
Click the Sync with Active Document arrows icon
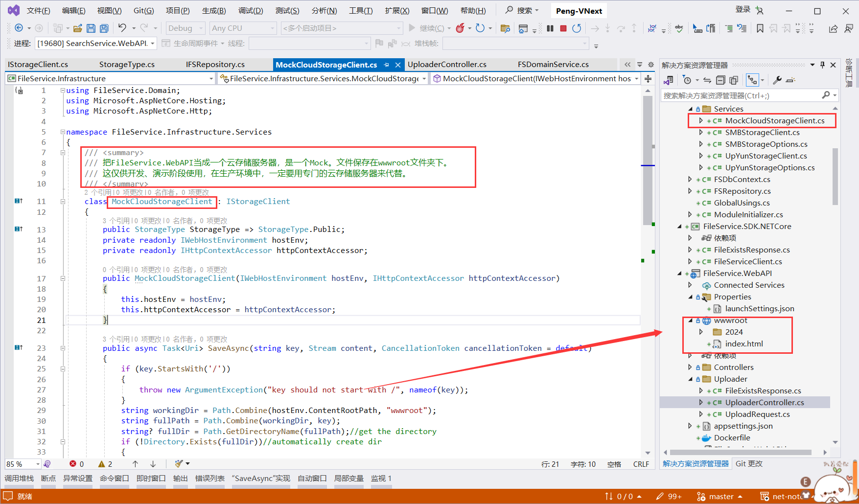click(x=707, y=80)
